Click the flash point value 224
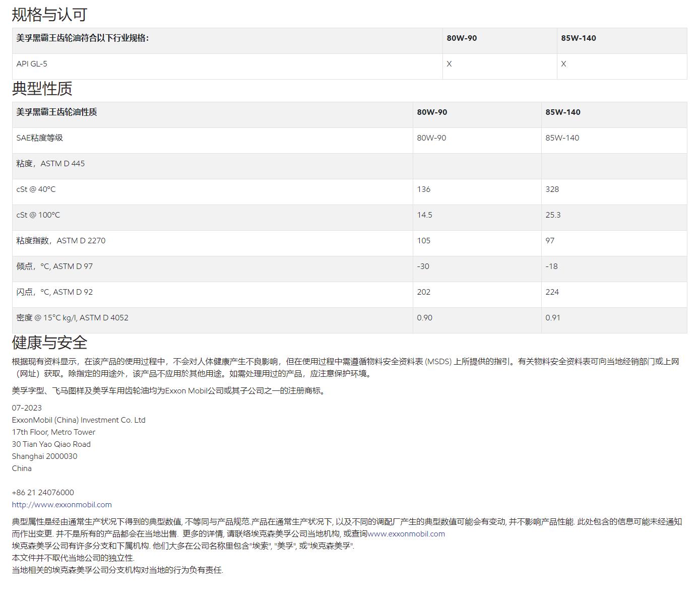This screenshot has width=700, height=605. point(552,292)
